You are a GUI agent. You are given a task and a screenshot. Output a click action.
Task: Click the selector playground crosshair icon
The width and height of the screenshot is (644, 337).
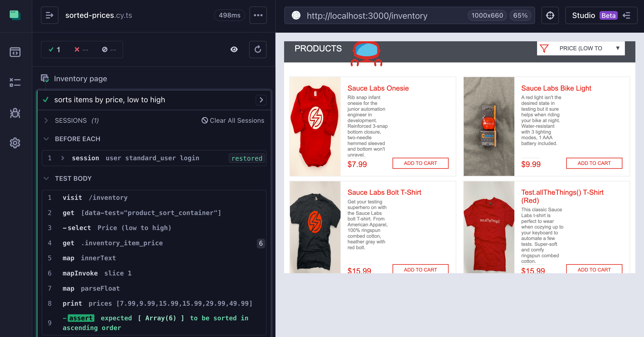pyautogui.click(x=550, y=16)
